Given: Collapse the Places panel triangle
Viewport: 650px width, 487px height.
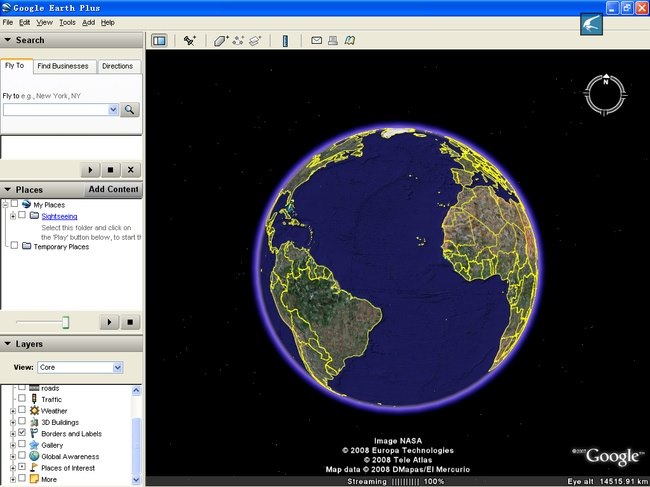Looking at the screenshot, I should 7,189.
